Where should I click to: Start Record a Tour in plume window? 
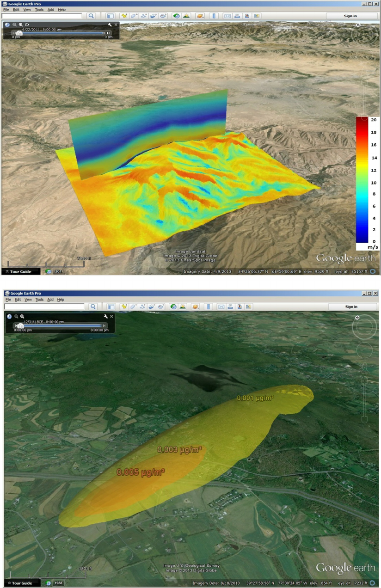coord(161,306)
